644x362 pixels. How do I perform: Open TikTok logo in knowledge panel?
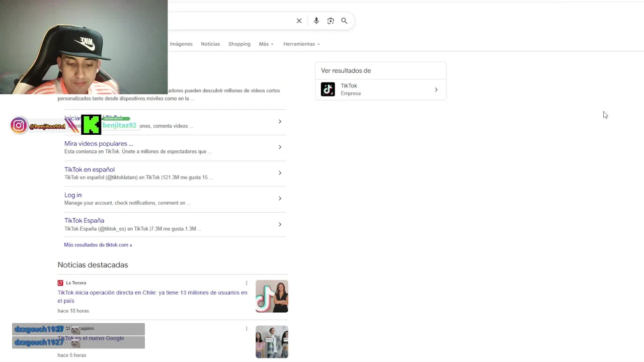[x=328, y=89]
